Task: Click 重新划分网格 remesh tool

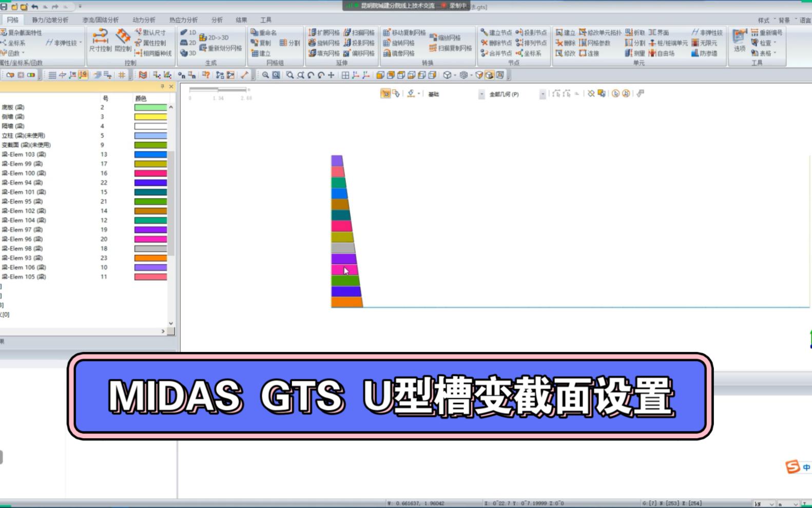Action: coord(221,48)
